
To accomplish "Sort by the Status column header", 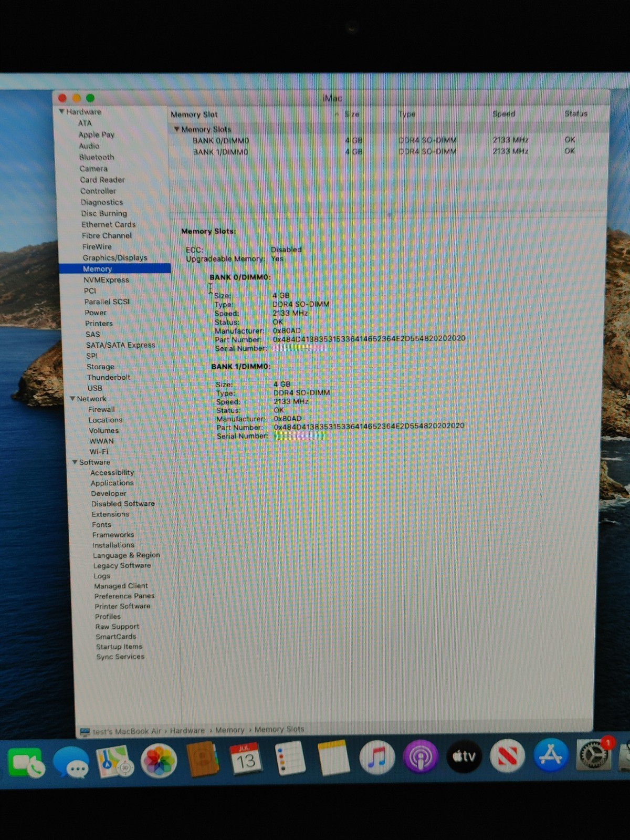I will click(576, 113).
